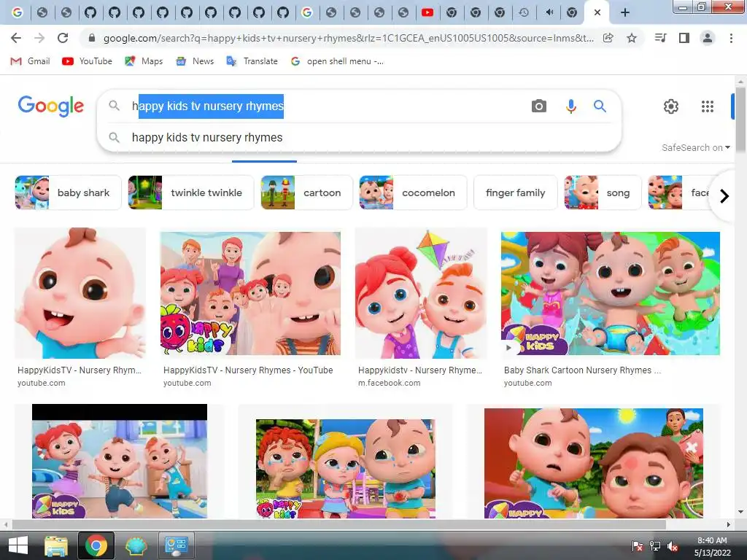Screen dimensions: 747x560
Task: Open the Chrome profile avatar
Action: coord(708,38)
